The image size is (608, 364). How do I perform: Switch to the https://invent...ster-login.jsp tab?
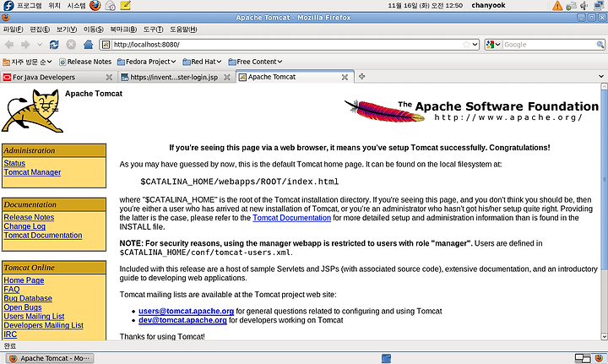pos(176,77)
